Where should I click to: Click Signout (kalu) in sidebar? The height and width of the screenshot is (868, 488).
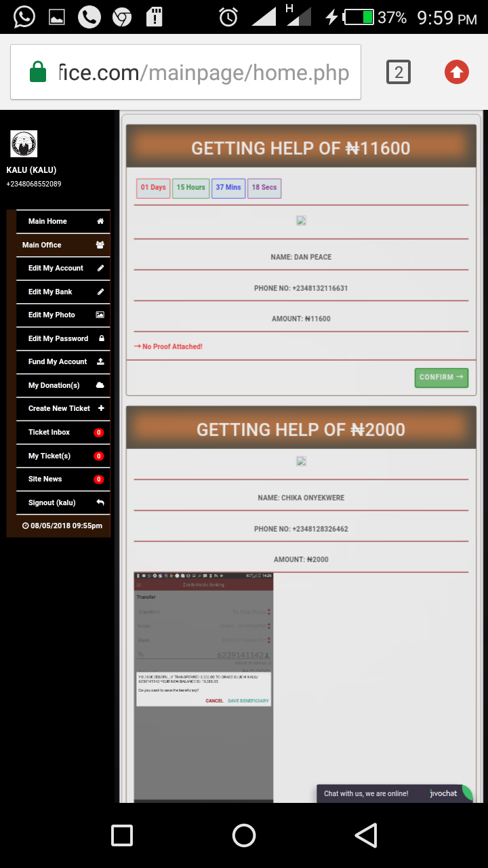[63, 502]
